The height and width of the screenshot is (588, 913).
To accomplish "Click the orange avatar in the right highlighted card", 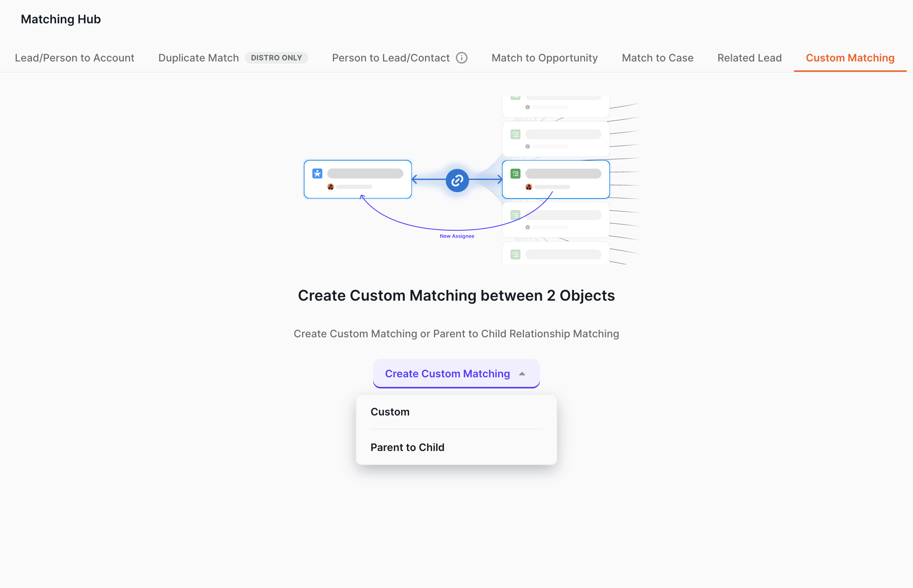I will click(x=528, y=187).
